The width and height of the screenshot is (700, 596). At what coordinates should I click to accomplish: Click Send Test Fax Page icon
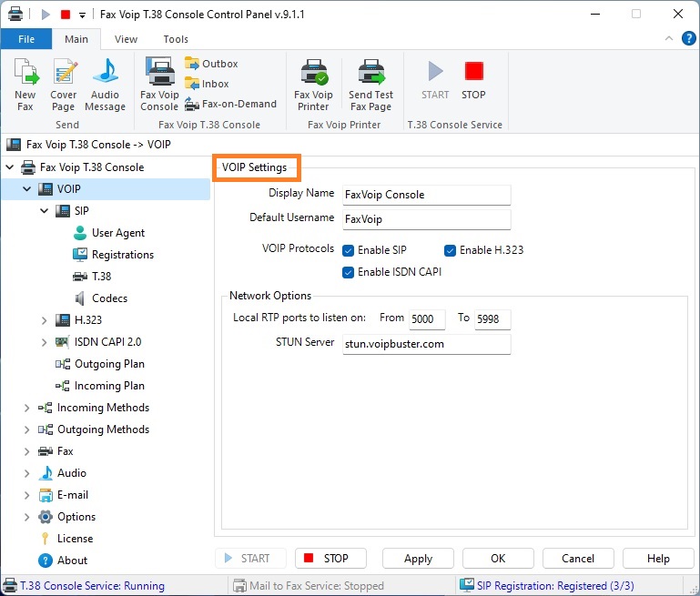point(371,85)
